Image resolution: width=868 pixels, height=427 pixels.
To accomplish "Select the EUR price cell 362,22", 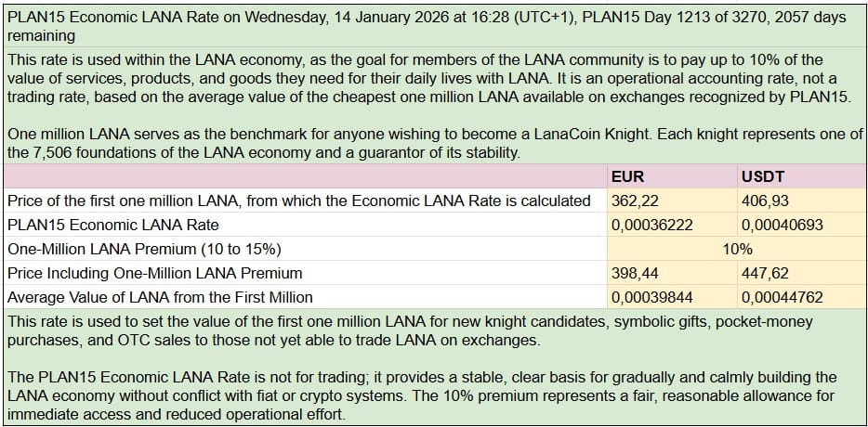I will tap(671, 200).
